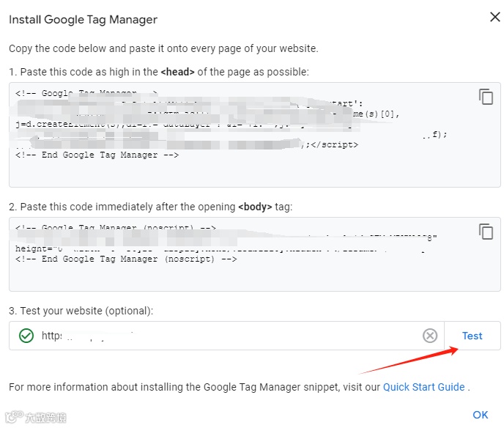Close the Install Google Tag Manager dialog
The image size is (504, 428).
coord(495,17)
